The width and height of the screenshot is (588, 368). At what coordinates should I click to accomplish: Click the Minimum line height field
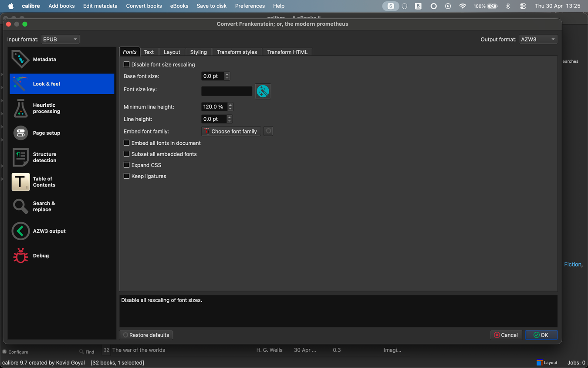(214, 107)
